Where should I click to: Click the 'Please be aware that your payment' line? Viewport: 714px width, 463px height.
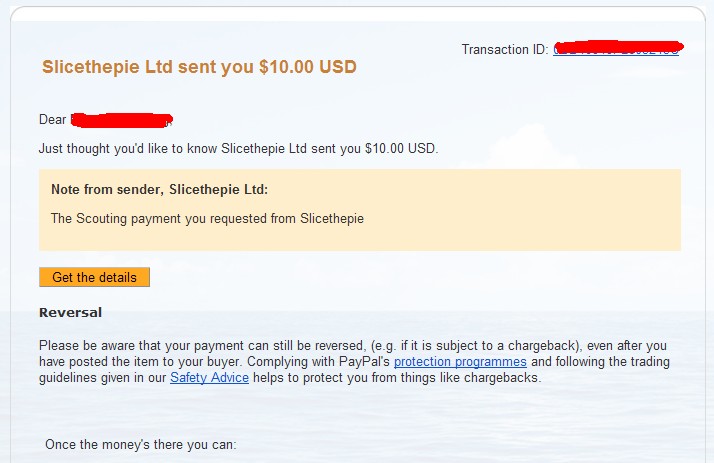(x=353, y=346)
